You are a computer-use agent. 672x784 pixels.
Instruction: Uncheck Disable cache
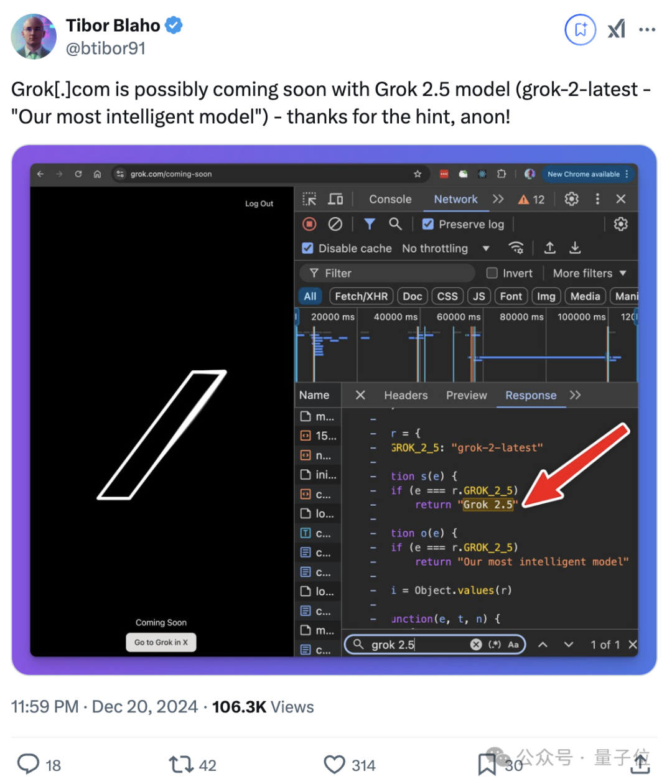coord(307,248)
